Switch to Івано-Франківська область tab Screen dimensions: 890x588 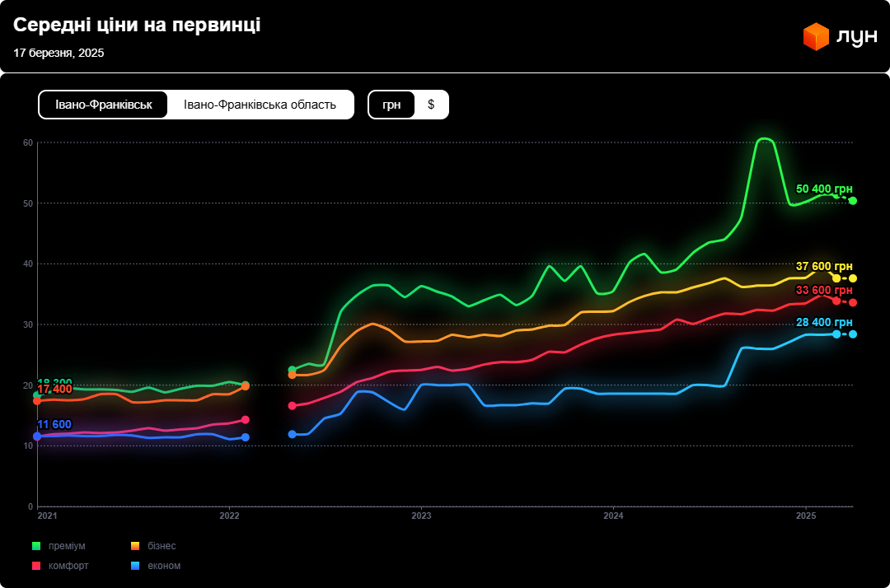click(x=260, y=105)
